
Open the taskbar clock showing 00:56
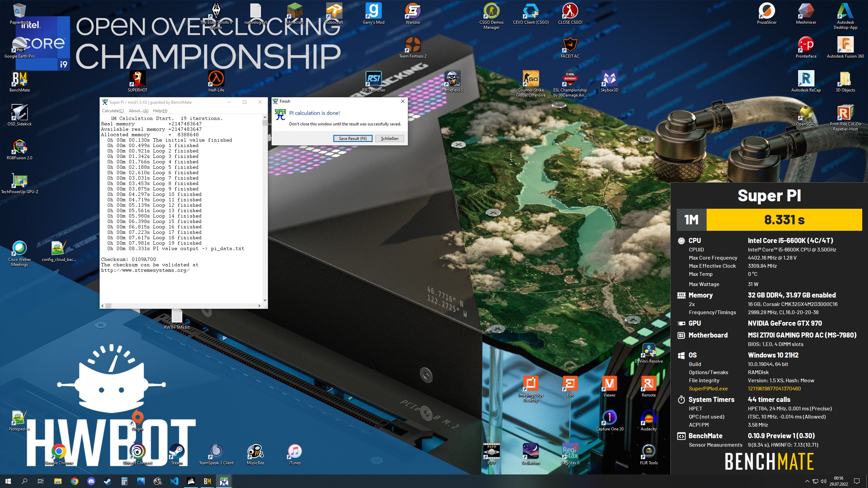839,481
